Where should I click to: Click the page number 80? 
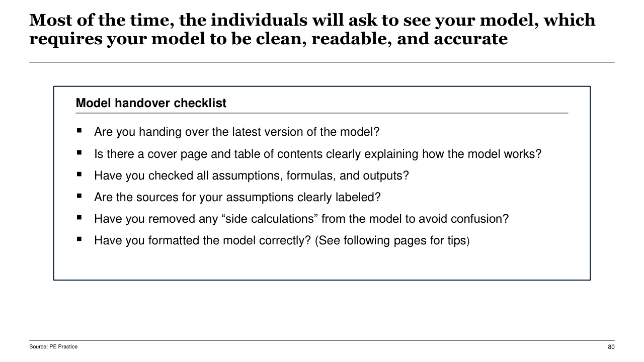[x=611, y=347]
